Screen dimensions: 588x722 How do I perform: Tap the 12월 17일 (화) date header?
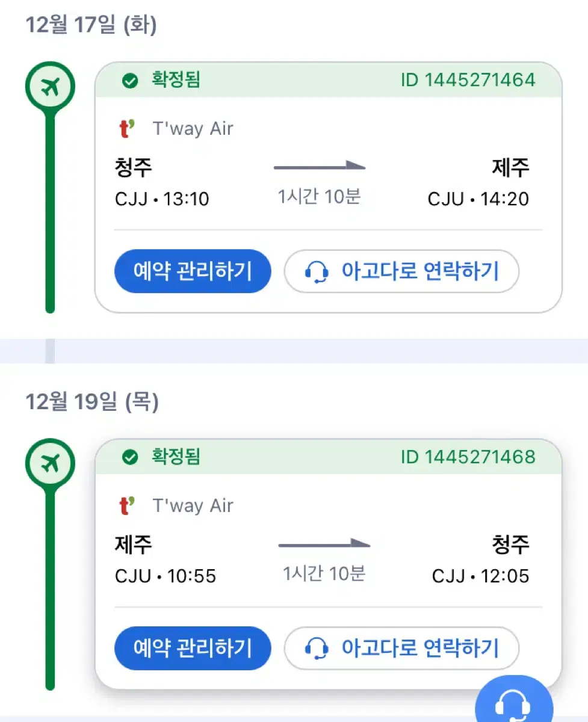coord(91,25)
